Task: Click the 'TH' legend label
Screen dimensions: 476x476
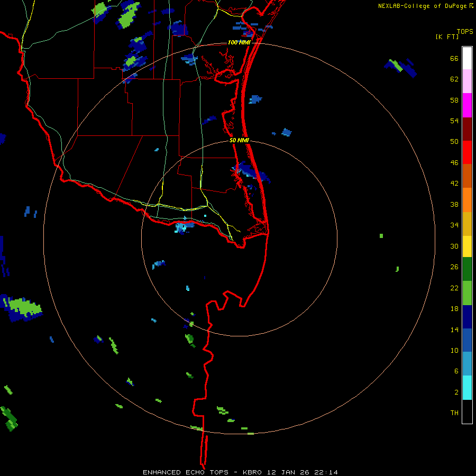Action: click(454, 413)
